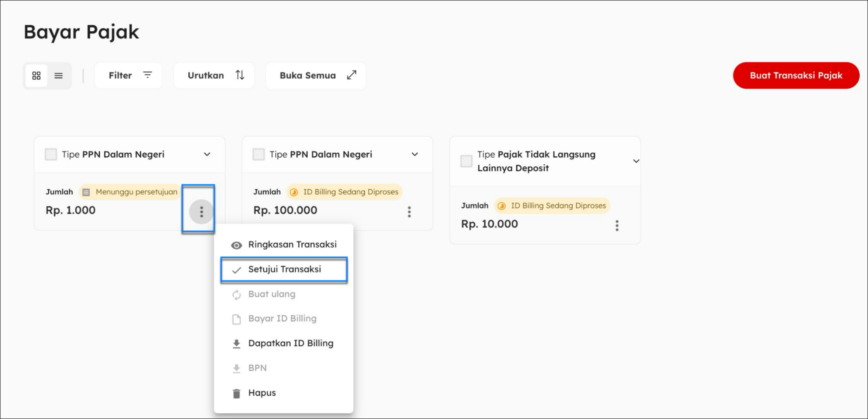The image size is (868, 419).
Task: Choose Setujui Transaksi from the menu
Action: click(x=284, y=269)
